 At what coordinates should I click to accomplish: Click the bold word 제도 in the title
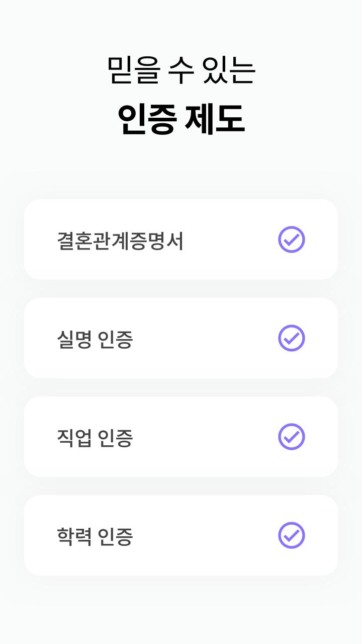(215, 120)
